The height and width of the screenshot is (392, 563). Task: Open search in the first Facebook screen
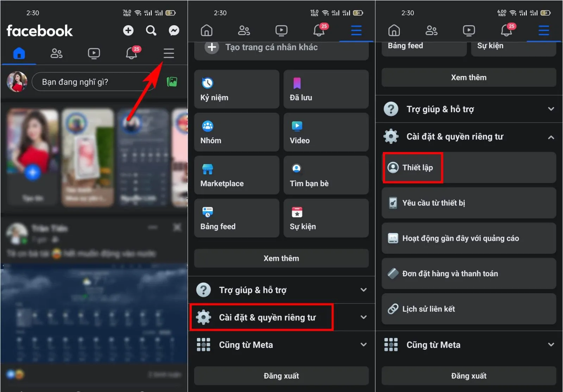point(151,31)
